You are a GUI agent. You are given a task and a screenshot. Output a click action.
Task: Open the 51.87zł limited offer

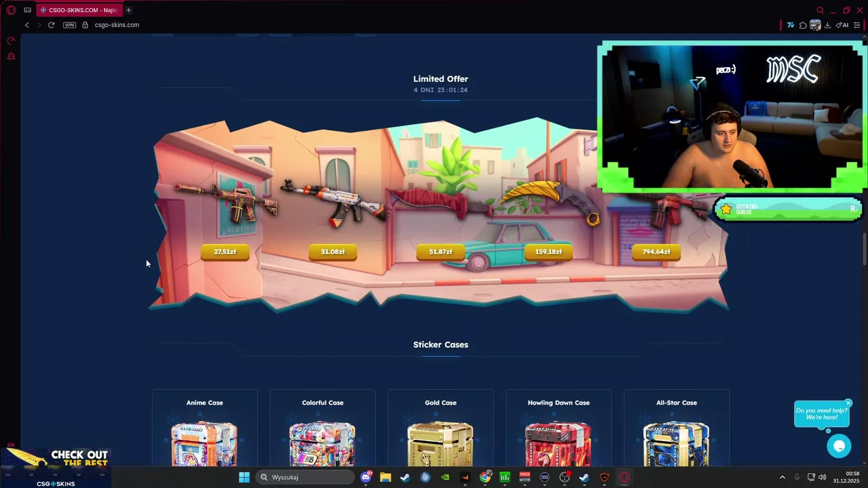[440, 252]
